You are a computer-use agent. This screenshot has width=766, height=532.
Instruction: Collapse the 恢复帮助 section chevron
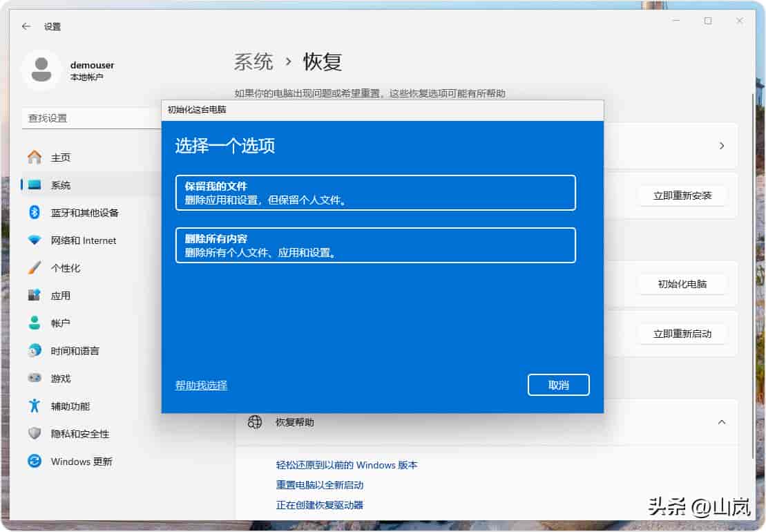(722, 421)
